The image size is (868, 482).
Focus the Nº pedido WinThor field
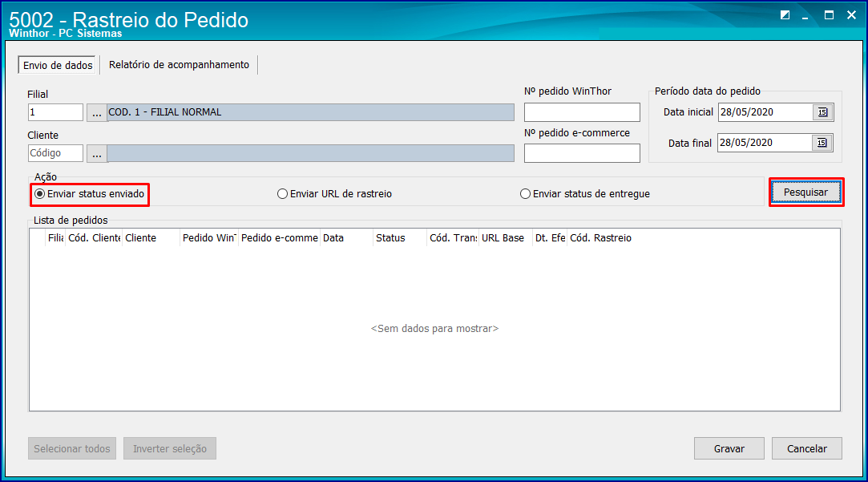582,112
